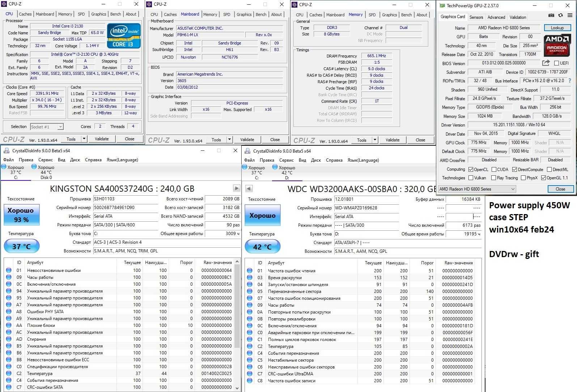
Task: Click the status dot for 09 Часы работы in Kingston list
Action: (x=9, y=277)
